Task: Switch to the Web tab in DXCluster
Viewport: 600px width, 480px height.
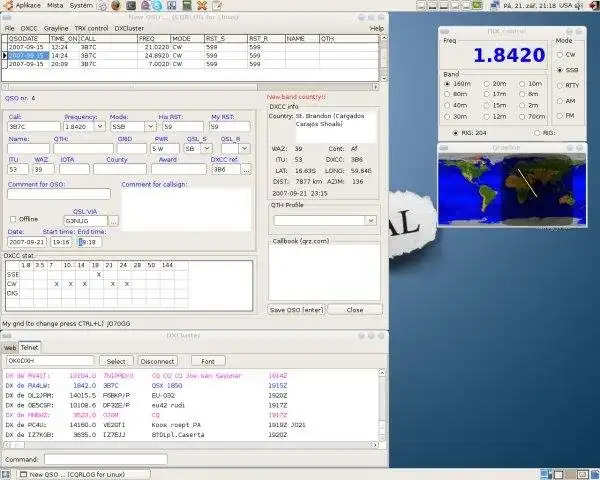Action: (9, 347)
